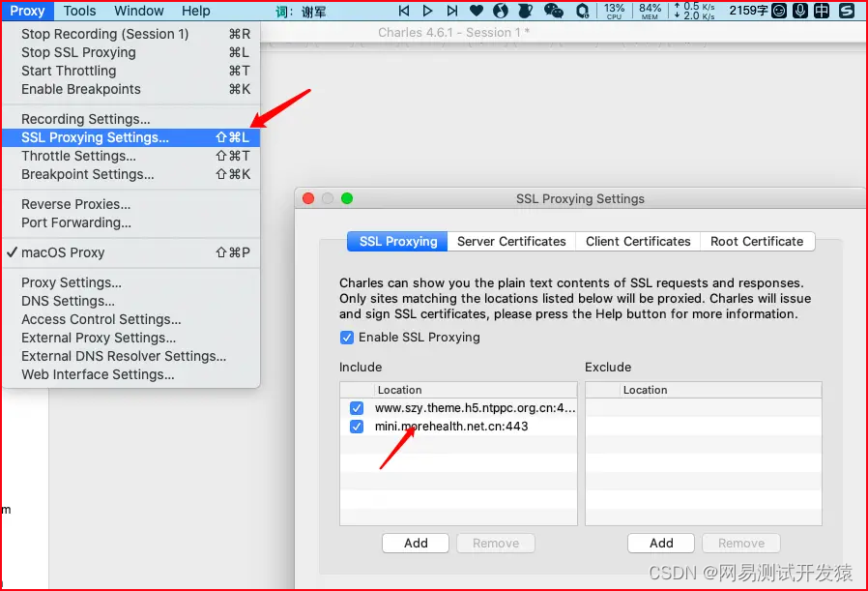Uncheck www.szy.theme.h5.ntppc.org.cn location

point(357,408)
